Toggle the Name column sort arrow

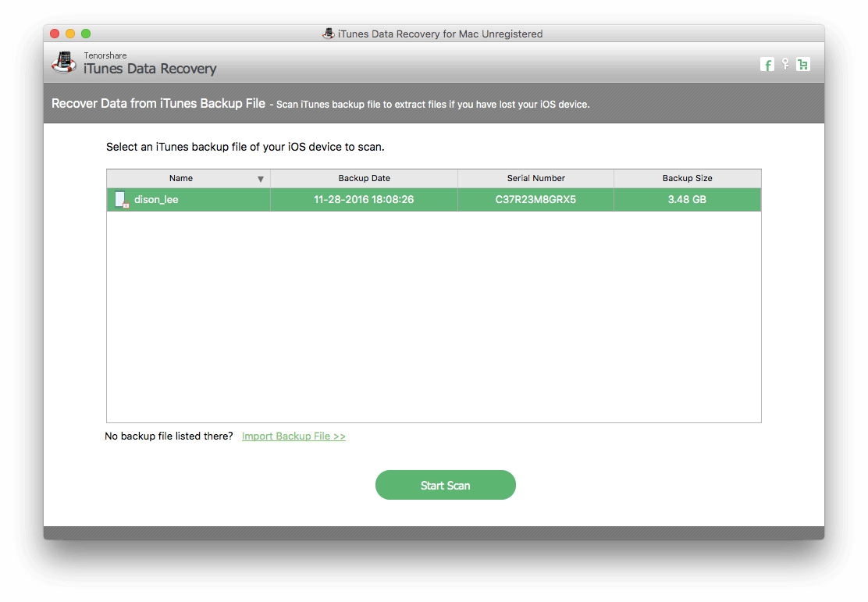pos(260,179)
